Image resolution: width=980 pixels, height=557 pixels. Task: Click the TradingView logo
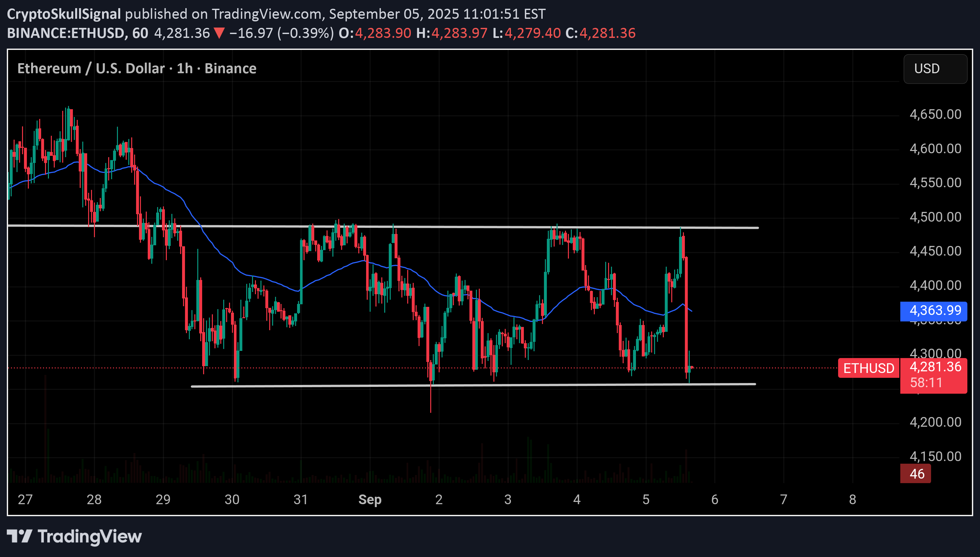point(74,536)
